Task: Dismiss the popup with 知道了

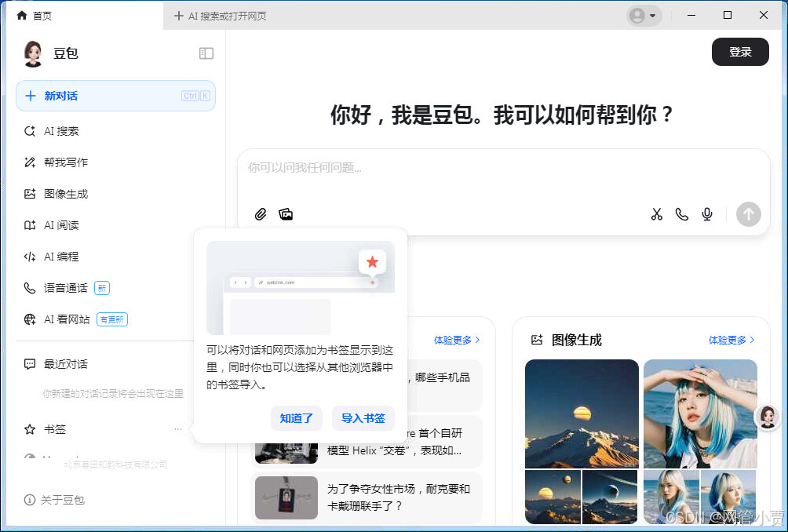Action: tap(297, 418)
